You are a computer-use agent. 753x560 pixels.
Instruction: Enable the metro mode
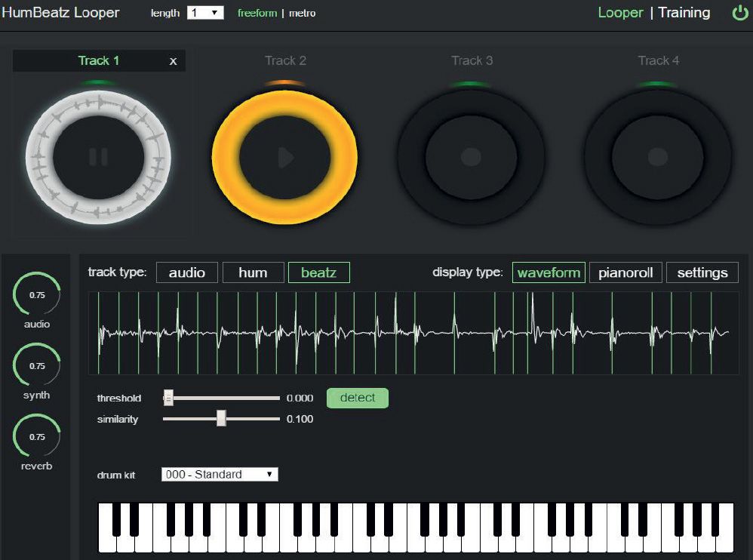tap(302, 13)
